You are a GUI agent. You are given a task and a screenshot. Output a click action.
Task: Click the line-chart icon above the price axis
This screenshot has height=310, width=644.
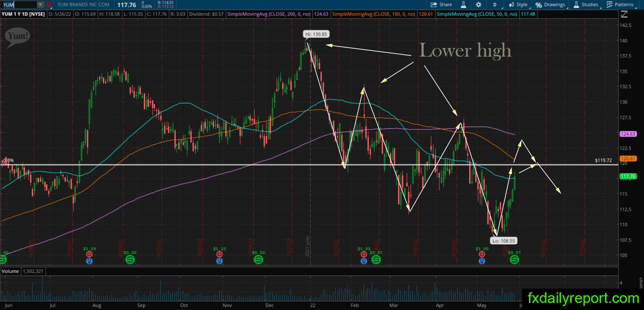pos(624,14)
